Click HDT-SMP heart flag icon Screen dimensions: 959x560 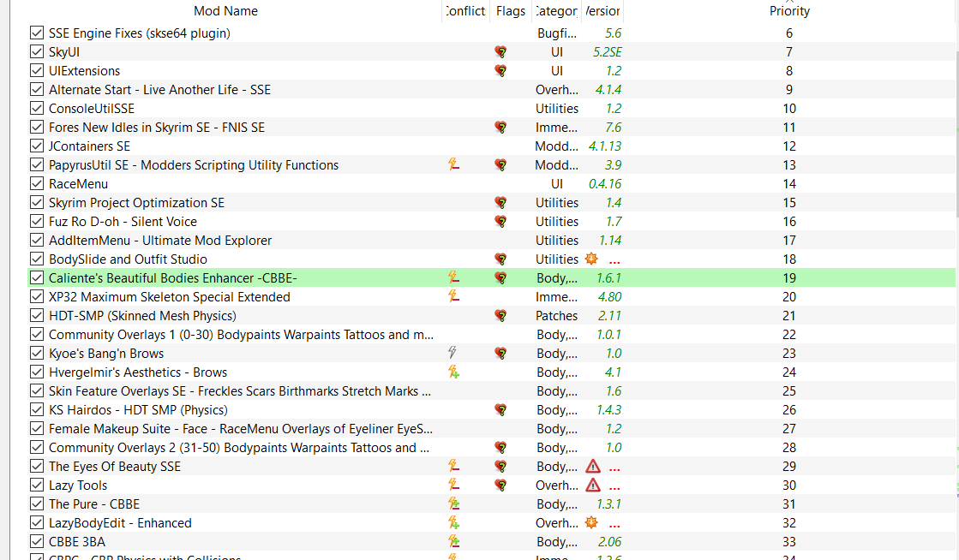[x=500, y=316]
